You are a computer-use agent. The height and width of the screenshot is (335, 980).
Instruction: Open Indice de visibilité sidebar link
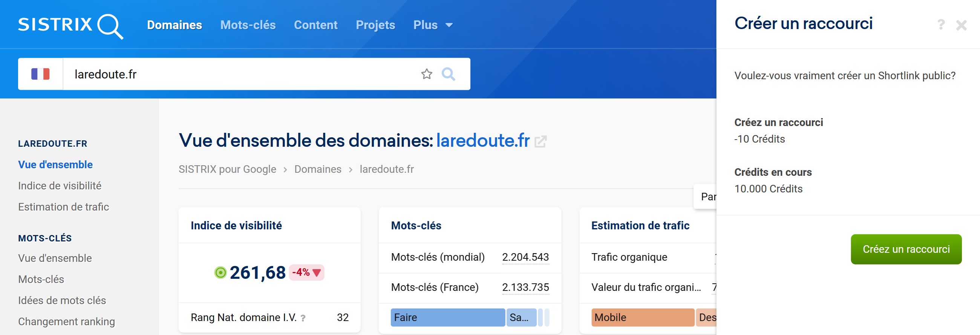pos(60,186)
